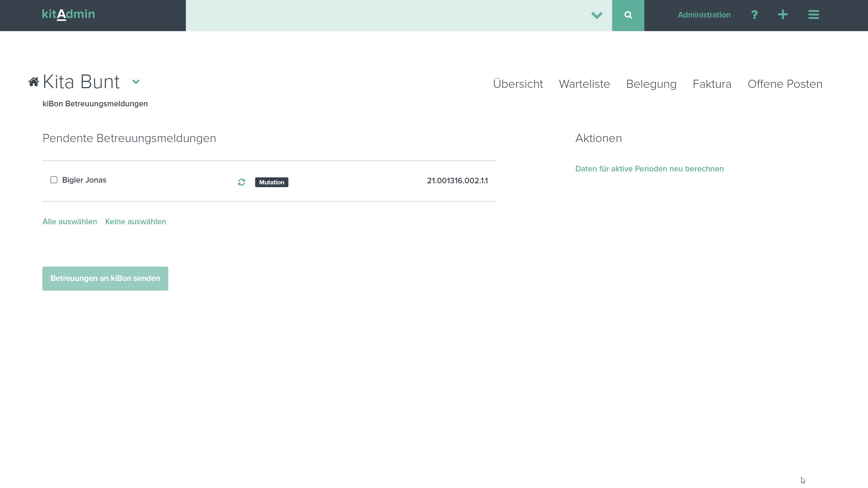Click the search magnifier button

pos(628,15)
